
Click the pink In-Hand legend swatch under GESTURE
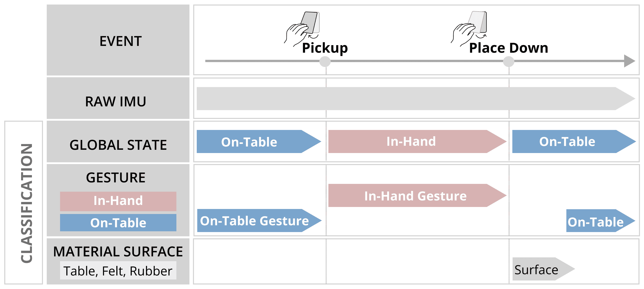(118, 201)
